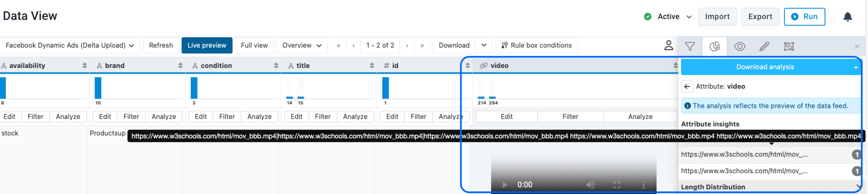This screenshot has height=194, width=868.
Task: Open the pencil edit panel
Action: pyautogui.click(x=764, y=46)
